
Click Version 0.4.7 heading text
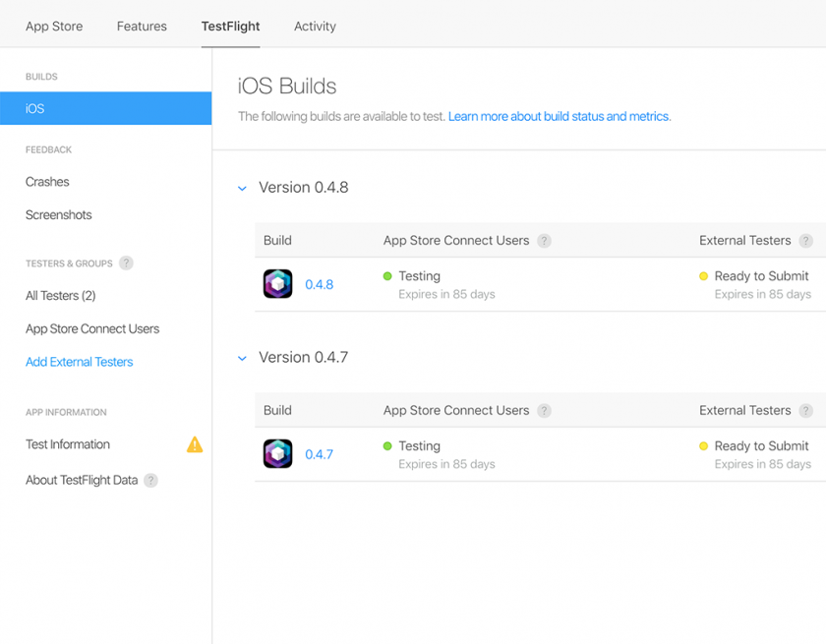click(304, 358)
